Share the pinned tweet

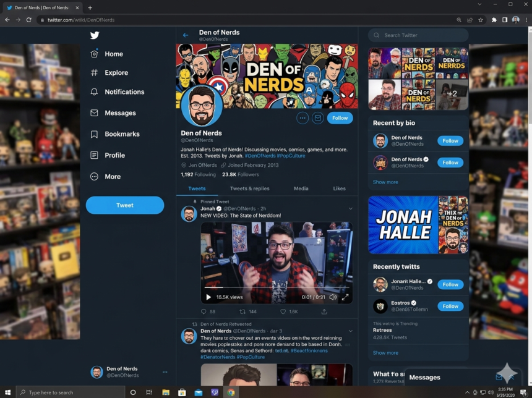coord(324,311)
